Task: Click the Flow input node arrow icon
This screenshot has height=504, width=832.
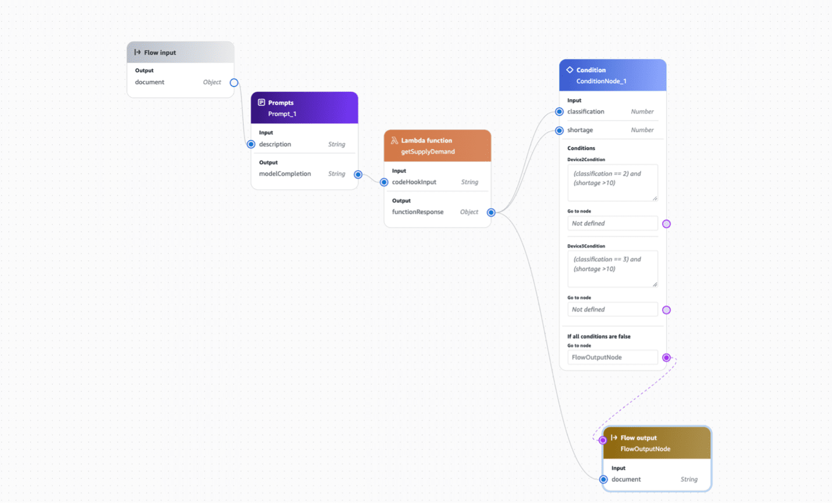Action: pos(137,52)
